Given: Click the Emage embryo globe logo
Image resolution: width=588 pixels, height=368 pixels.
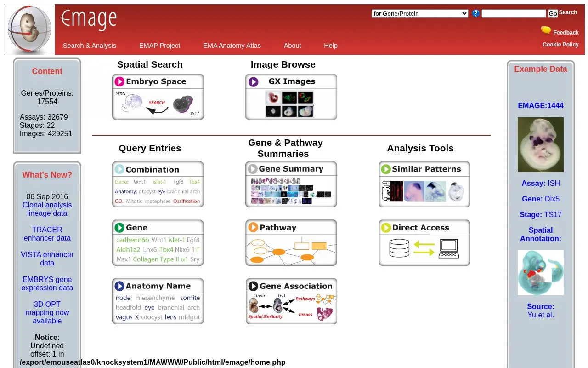Looking at the screenshot, I should 29,29.
